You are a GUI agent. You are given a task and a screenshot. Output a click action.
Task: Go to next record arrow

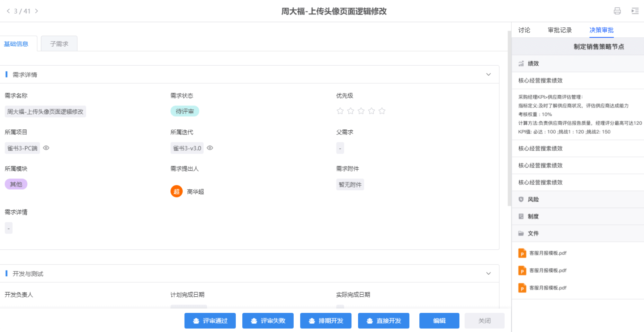tap(36, 11)
